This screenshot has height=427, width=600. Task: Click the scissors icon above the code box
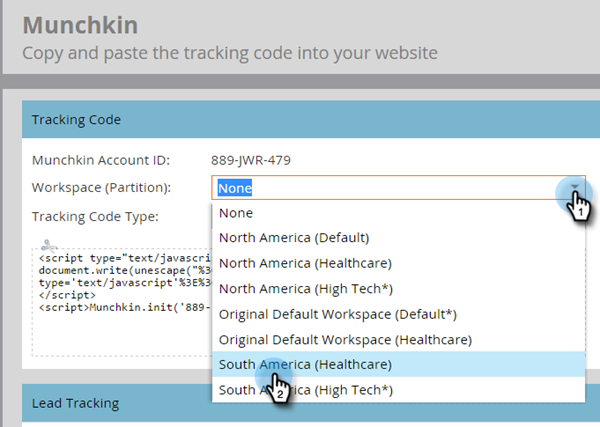pos(49,245)
